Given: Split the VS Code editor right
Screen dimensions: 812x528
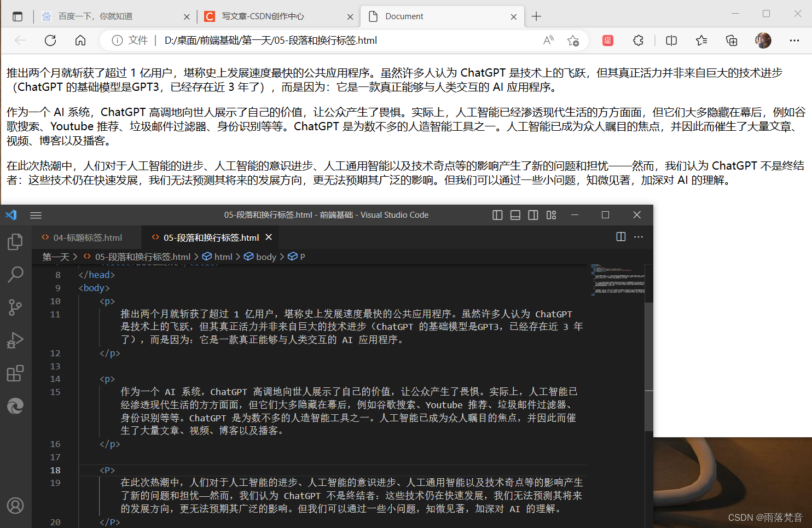Looking at the screenshot, I should tap(621, 237).
